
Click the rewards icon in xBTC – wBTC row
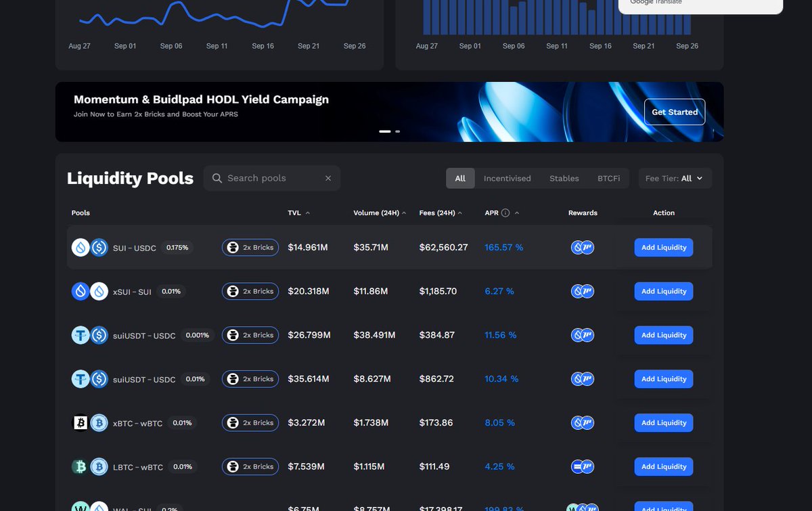click(583, 423)
